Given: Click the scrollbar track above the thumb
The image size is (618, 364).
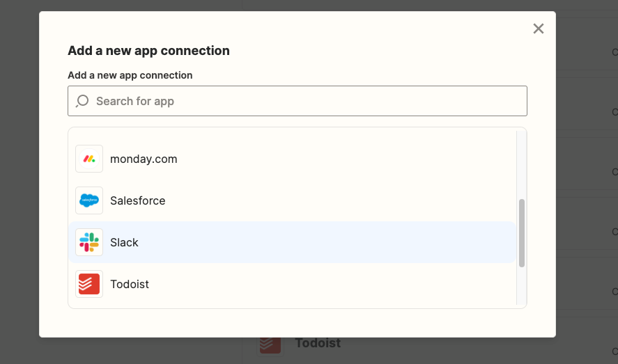Looking at the screenshot, I should [x=522, y=164].
